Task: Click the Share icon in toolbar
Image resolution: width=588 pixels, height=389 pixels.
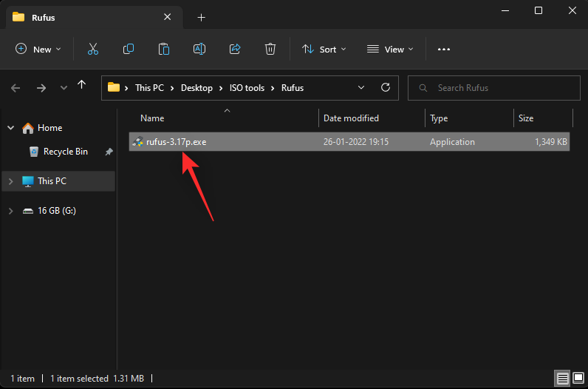Action: pyautogui.click(x=235, y=50)
